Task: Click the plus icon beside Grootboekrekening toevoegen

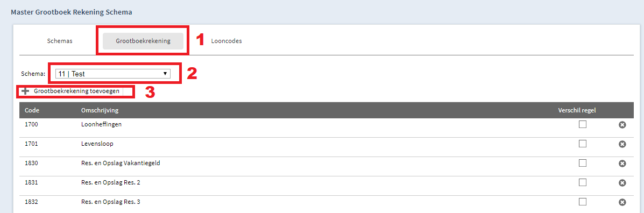Action: (25, 91)
